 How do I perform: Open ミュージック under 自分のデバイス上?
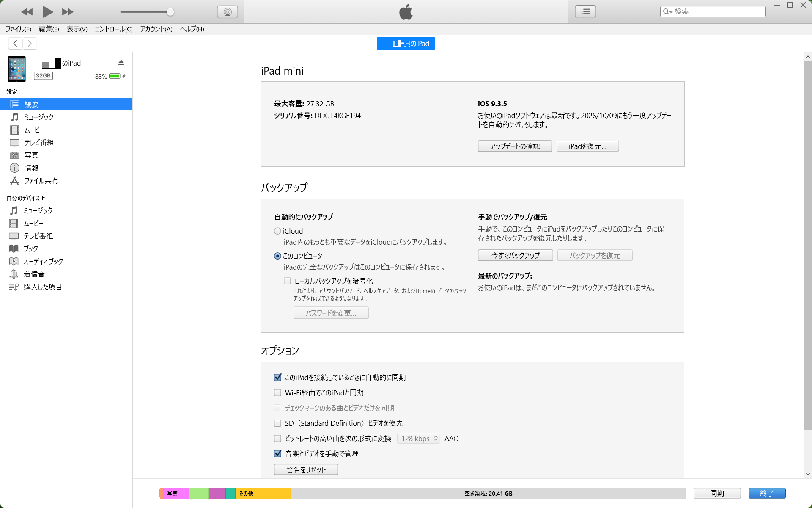pos(66,210)
